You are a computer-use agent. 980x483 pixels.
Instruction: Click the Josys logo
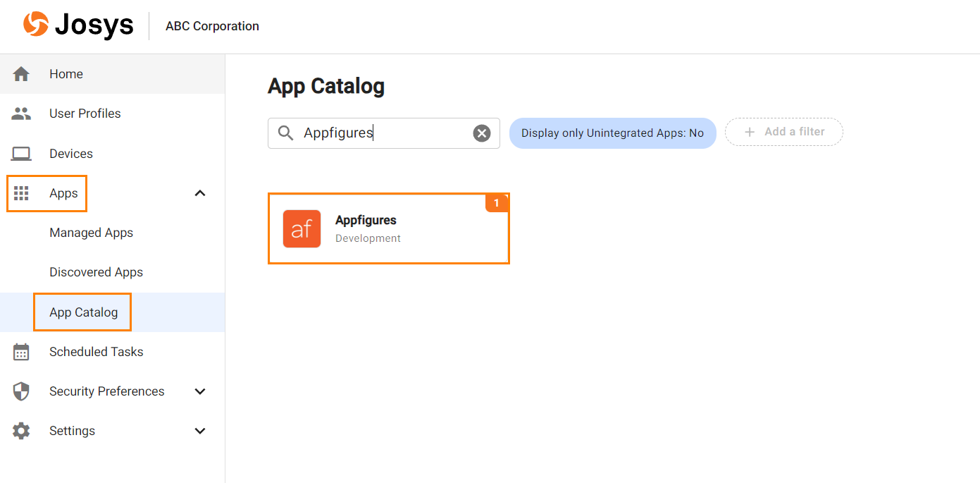point(78,25)
